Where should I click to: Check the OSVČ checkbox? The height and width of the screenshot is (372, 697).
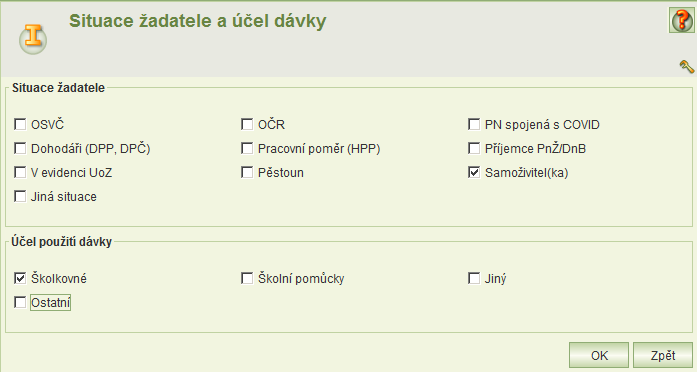click(20, 124)
